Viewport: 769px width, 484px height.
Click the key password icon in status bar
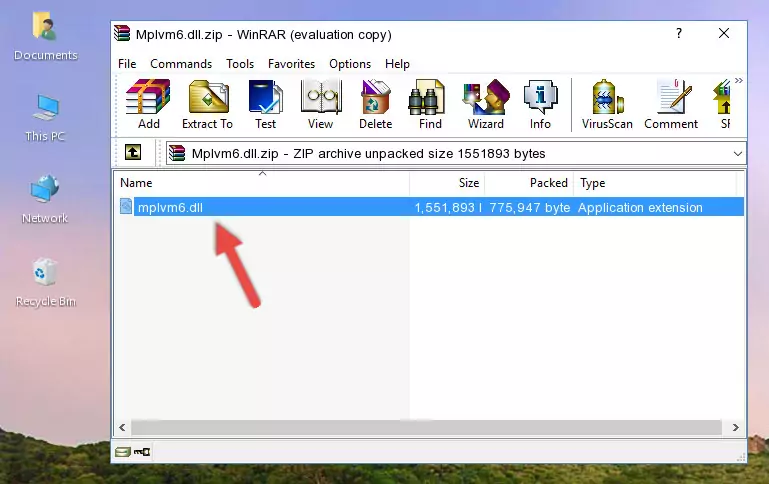point(142,452)
